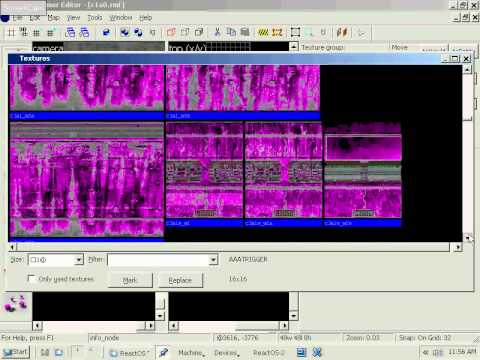Enable the Only used textures checkbox
The height and width of the screenshot is (360, 480).
31,278
